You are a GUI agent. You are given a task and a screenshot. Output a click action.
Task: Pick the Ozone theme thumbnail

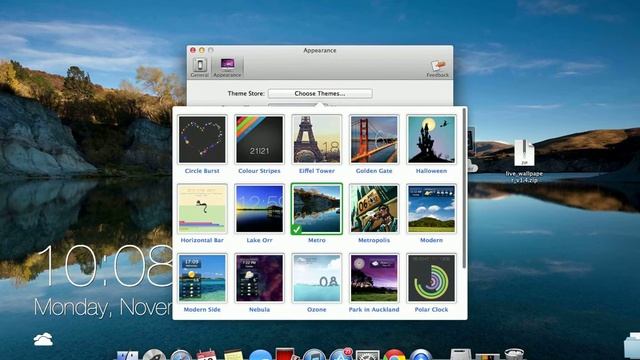[316, 278]
